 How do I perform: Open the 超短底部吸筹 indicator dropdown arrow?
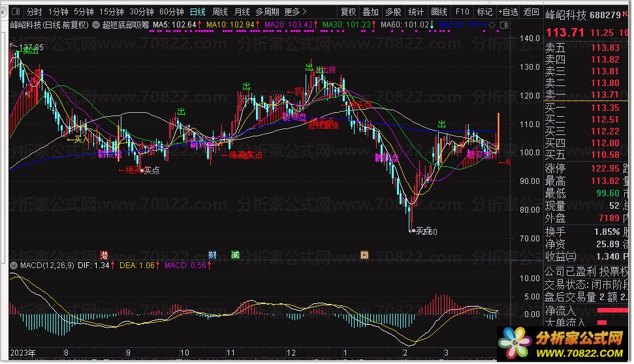coord(96,25)
